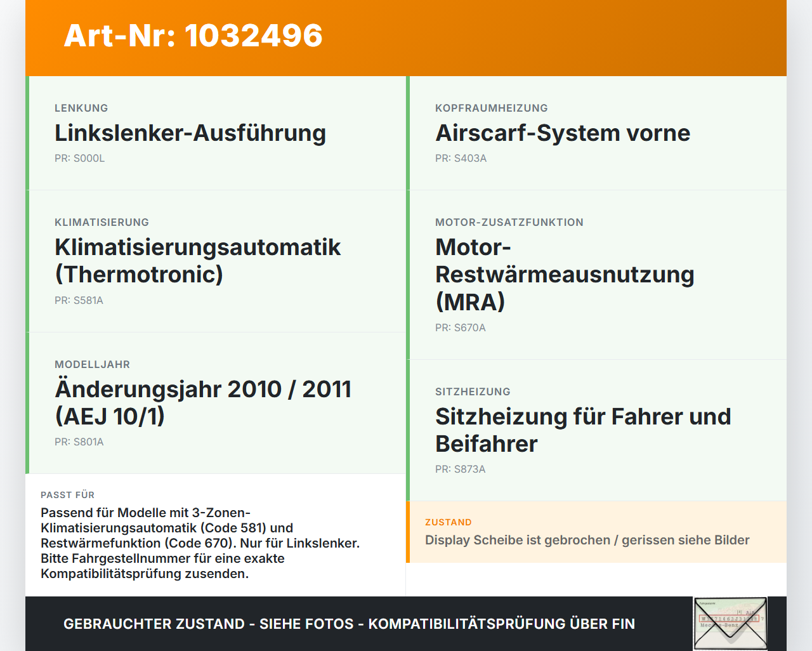812x651 pixels.
Task: Click the Art-Nr: 1032496 heading
Action: coord(193,36)
